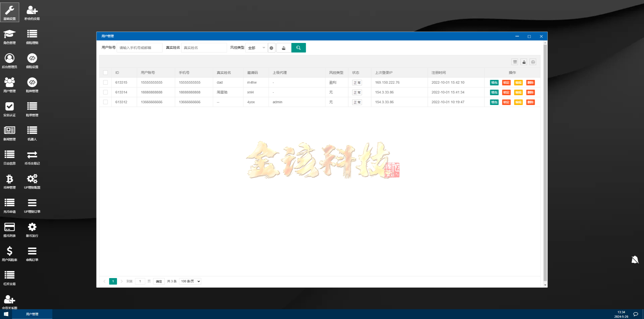Click the 确定 pagination confirm button

click(x=159, y=281)
